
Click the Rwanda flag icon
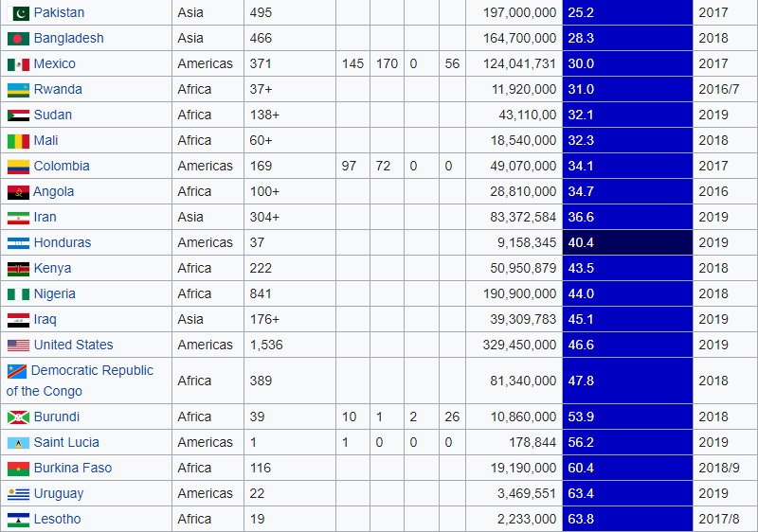pyautogui.click(x=18, y=90)
